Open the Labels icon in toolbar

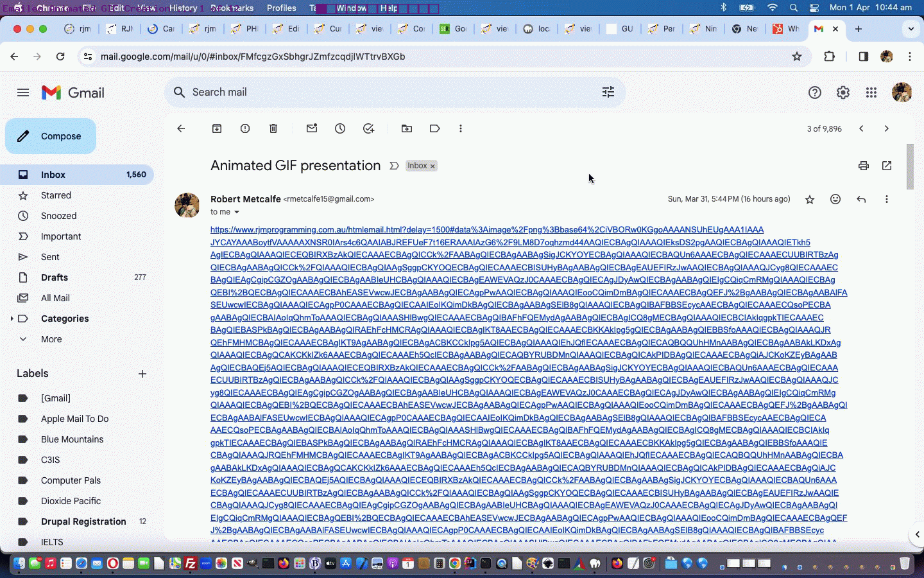tap(435, 128)
